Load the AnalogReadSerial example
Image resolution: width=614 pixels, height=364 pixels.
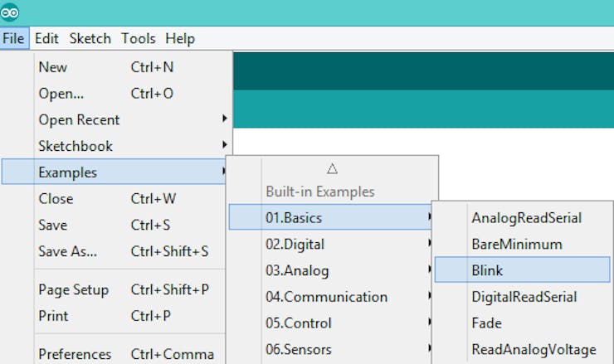[x=526, y=218]
